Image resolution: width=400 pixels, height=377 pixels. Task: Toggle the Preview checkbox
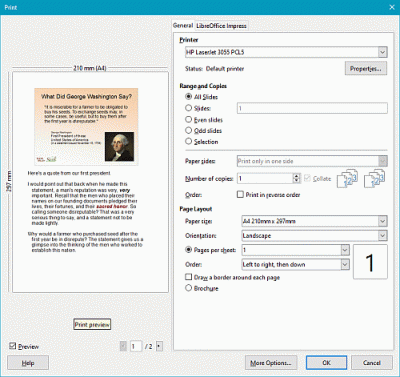[x=12, y=346]
